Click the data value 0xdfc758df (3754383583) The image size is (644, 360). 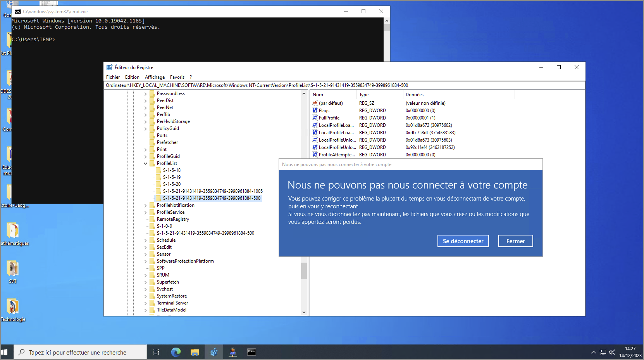[430, 132]
